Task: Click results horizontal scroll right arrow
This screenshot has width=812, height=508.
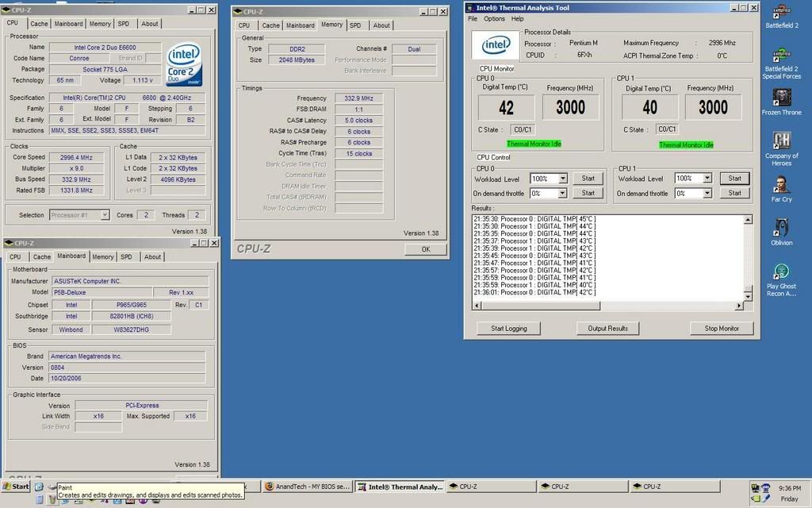Action: click(739, 306)
